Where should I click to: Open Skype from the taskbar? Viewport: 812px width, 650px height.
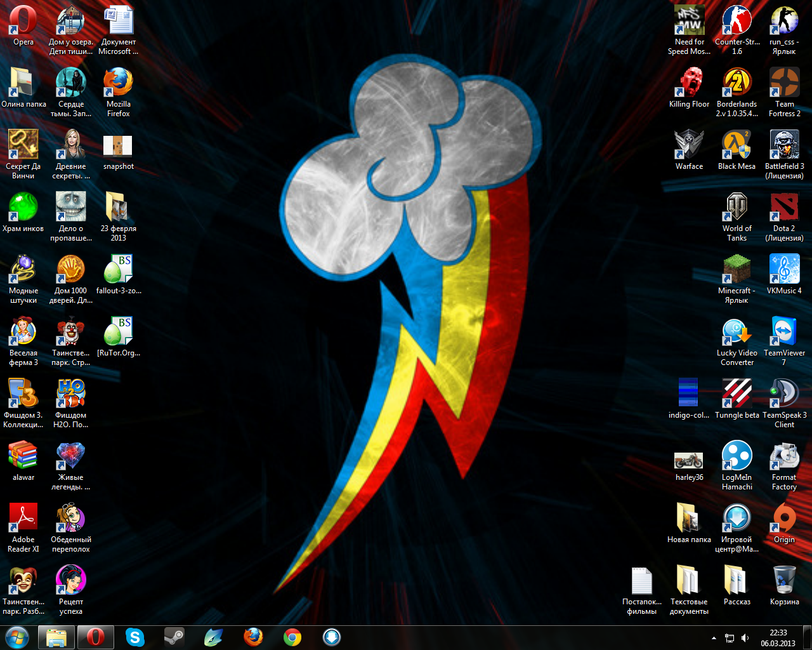point(135,637)
